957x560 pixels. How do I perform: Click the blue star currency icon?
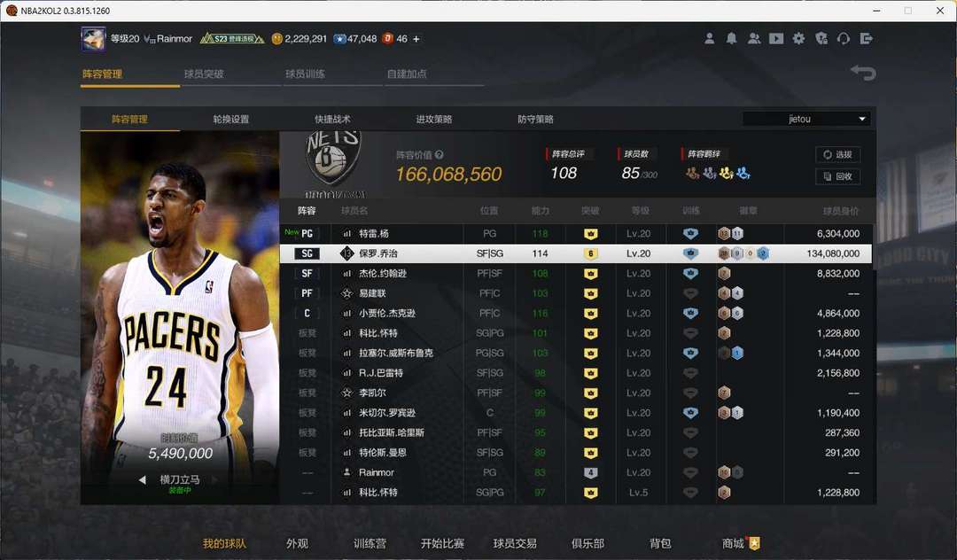339,38
